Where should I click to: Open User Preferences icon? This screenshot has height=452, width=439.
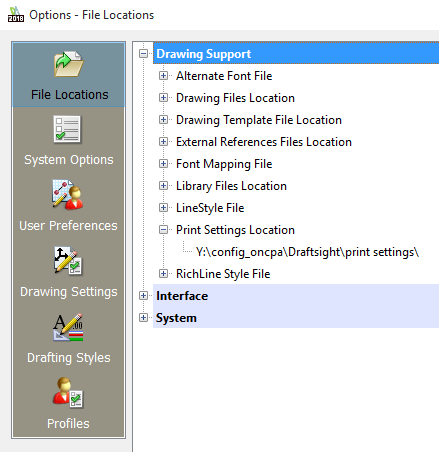[68, 195]
